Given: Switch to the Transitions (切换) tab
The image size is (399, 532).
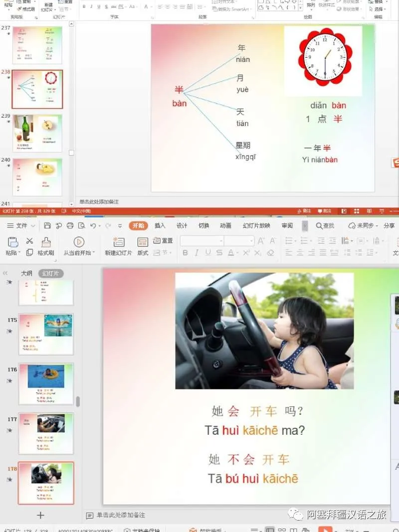Looking at the screenshot, I should (x=203, y=226).
